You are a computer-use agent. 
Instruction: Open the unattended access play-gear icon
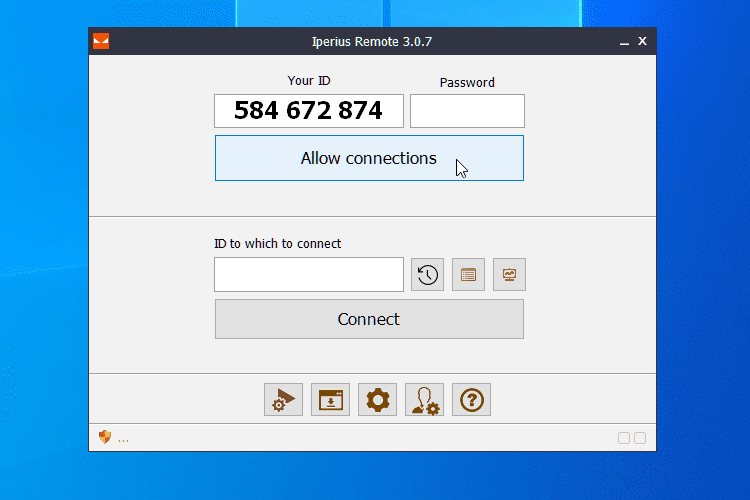(x=283, y=400)
